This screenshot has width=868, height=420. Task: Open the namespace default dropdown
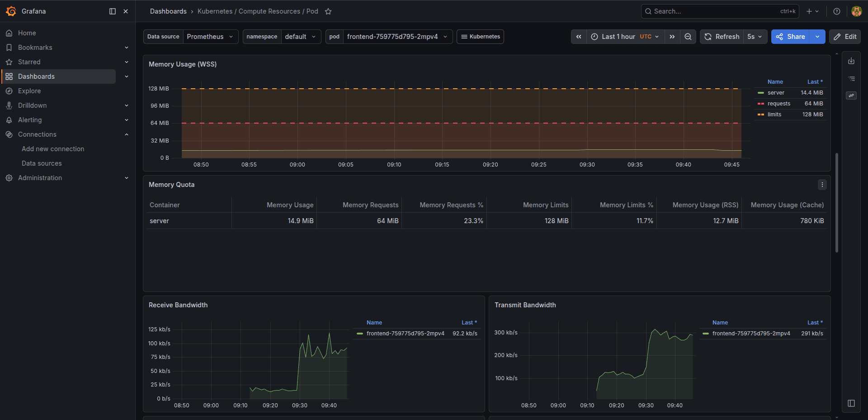point(301,37)
